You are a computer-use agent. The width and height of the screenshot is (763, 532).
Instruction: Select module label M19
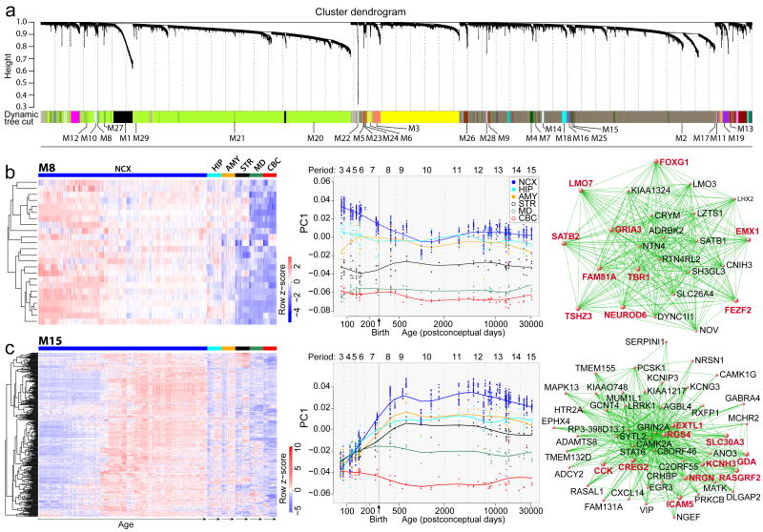point(736,138)
